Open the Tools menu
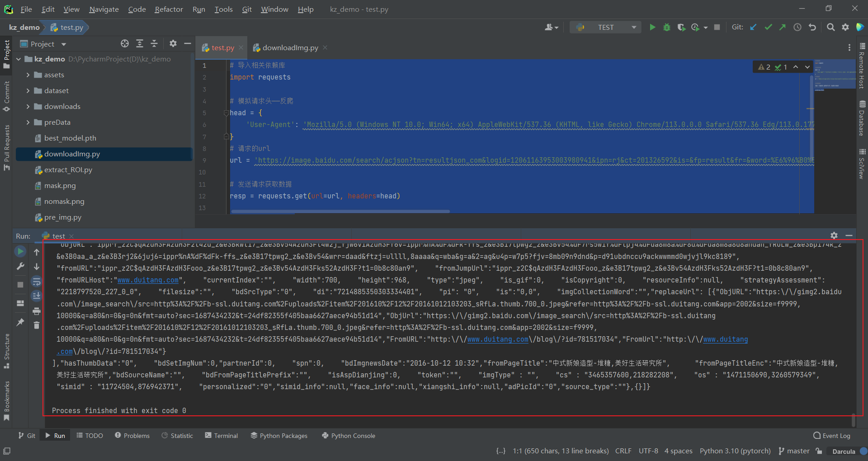The image size is (868, 461). 223,9
